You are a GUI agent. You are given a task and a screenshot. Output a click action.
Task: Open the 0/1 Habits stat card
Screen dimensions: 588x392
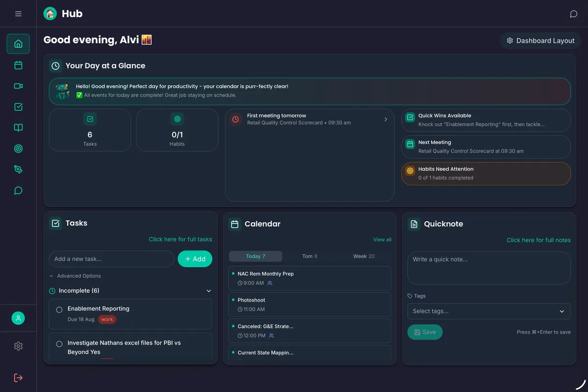pyautogui.click(x=177, y=130)
